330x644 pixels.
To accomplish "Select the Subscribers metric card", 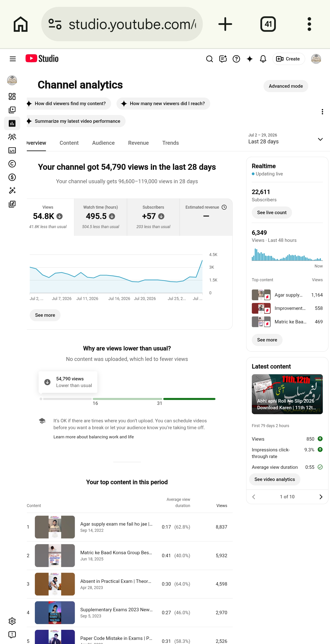I will click(153, 217).
